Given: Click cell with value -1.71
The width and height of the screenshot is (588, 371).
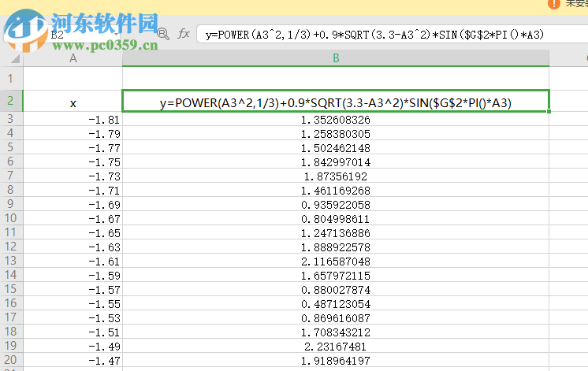Looking at the screenshot, I should click(73, 191).
